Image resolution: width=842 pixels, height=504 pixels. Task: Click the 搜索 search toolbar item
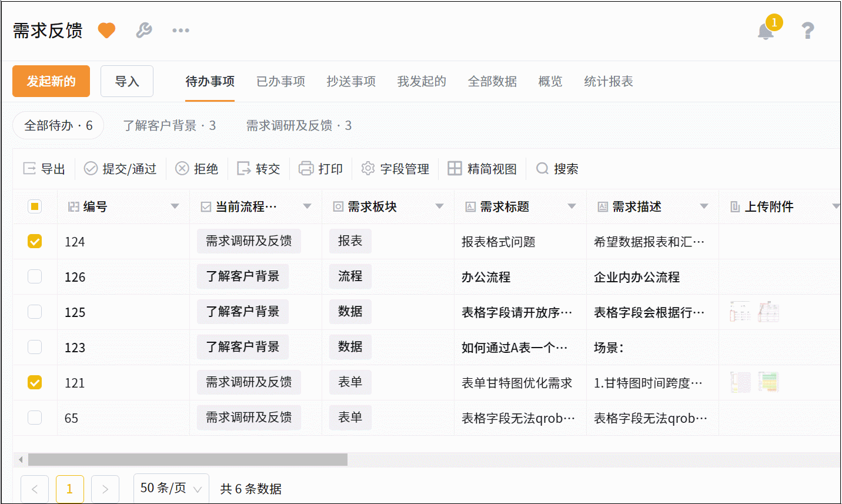click(x=557, y=169)
